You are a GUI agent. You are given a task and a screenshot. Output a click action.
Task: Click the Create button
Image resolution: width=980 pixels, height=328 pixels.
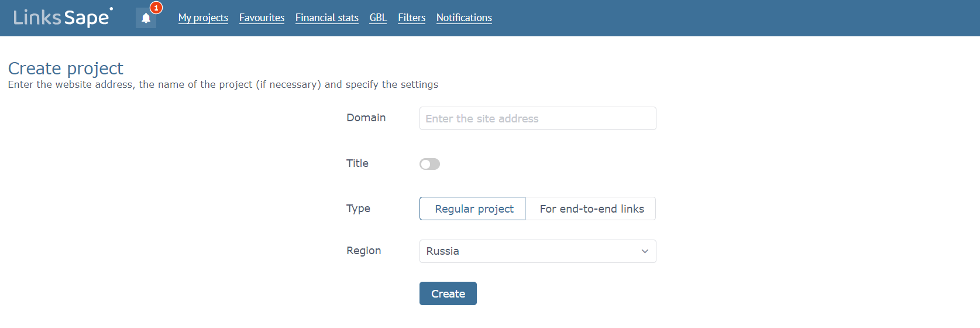pyautogui.click(x=448, y=293)
